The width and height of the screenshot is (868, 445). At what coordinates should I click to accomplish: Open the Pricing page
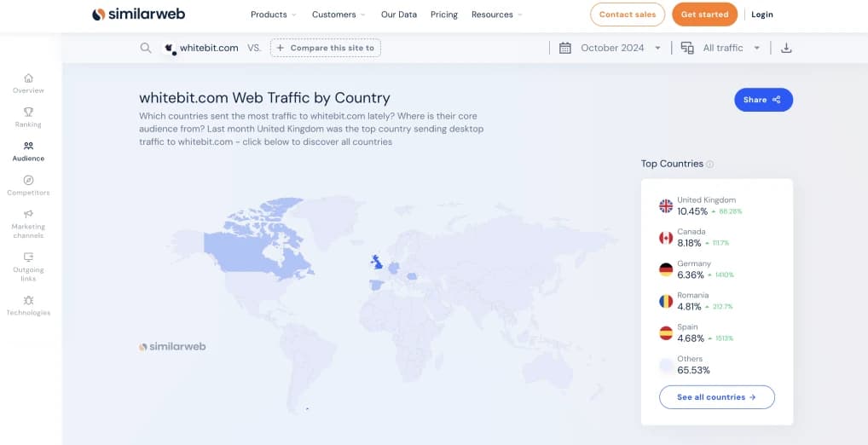coord(444,14)
